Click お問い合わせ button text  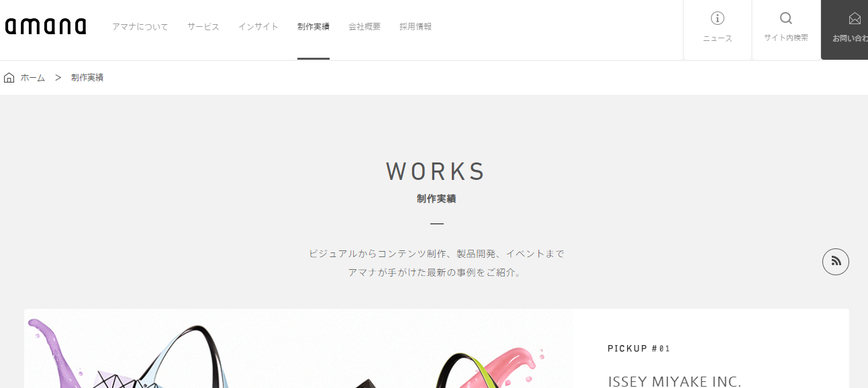click(850, 38)
